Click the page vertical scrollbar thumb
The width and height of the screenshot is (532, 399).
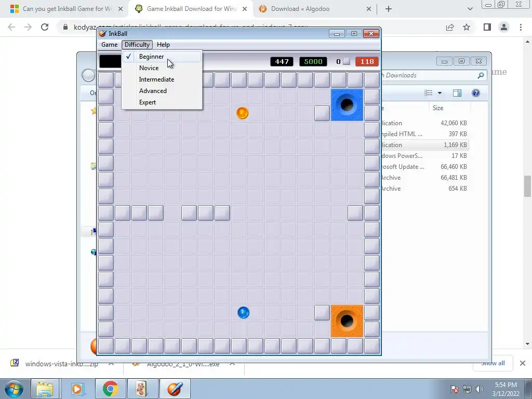click(527, 186)
